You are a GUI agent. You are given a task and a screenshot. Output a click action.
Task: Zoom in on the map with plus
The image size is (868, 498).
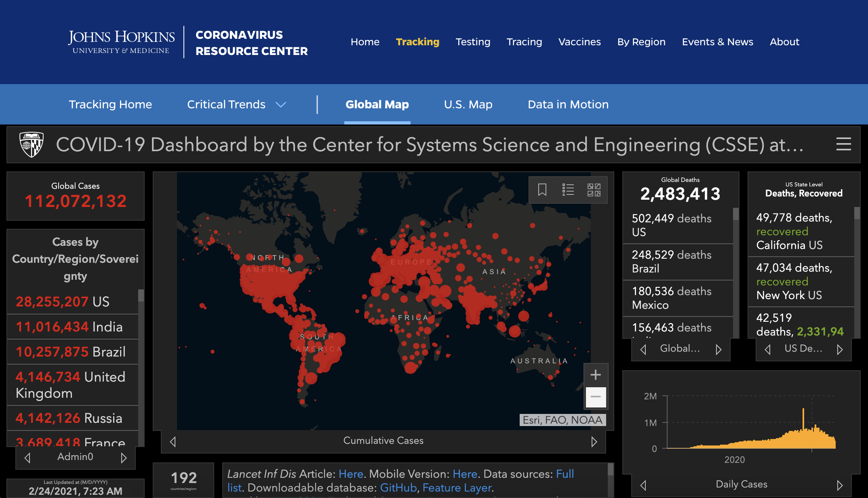coord(595,375)
